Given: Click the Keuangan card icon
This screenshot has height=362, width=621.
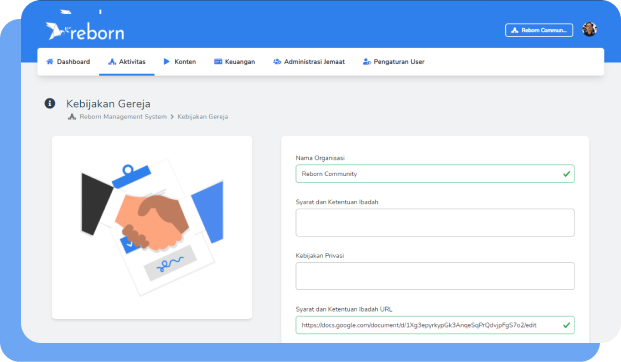Looking at the screenshot, I should [x=218, y=62].
